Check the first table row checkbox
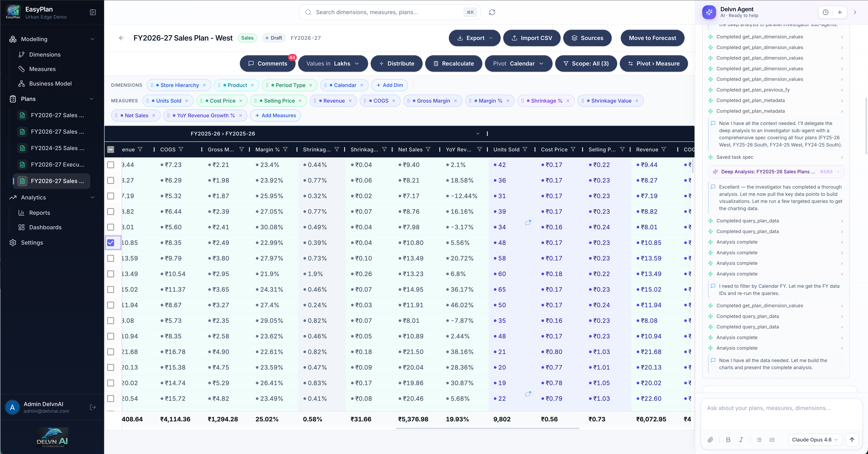The image size is (868, 454). tap(110, 165)
